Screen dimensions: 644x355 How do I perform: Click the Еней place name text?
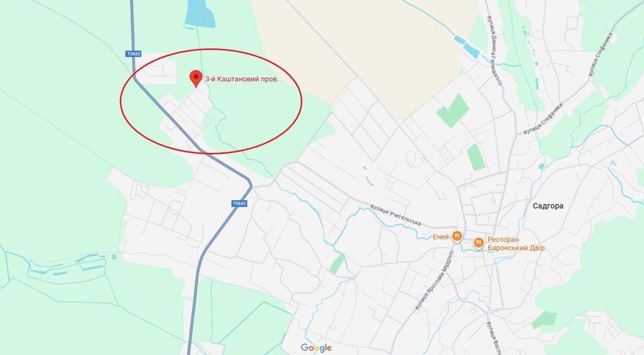[x=440, y=237]
